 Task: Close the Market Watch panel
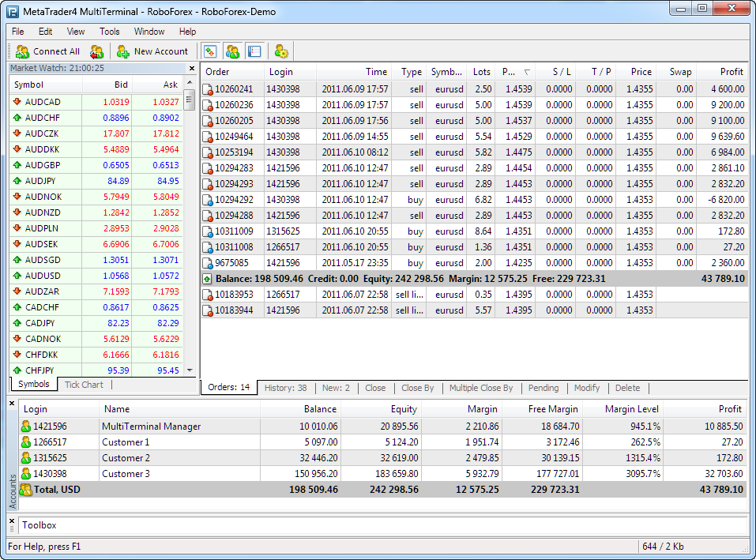click(x=191, y=69)
